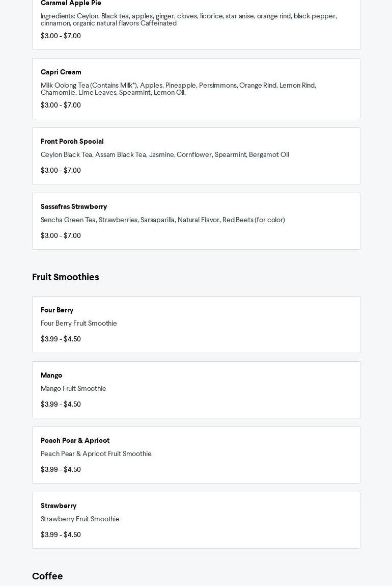
Task: Open the Capri Cream tea item
Action: point(61,72)
